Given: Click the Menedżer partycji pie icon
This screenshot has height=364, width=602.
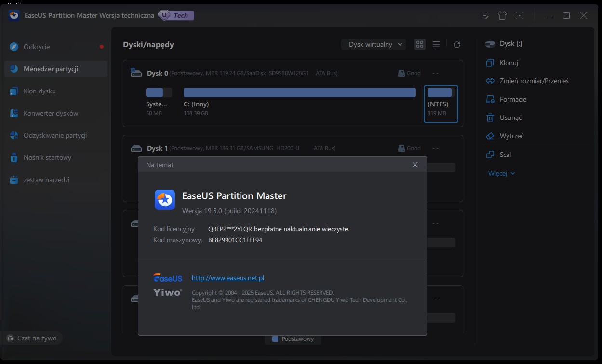Looking at the screenshot, I should pyautogui.click(x=14, y=69).
